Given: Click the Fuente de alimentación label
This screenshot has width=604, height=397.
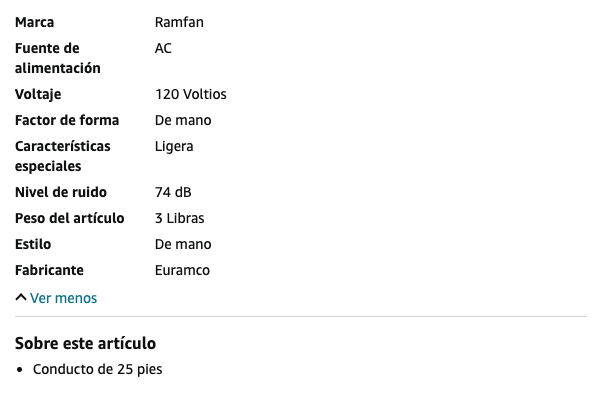Looking at the screenshot, I should pos(58,58).
